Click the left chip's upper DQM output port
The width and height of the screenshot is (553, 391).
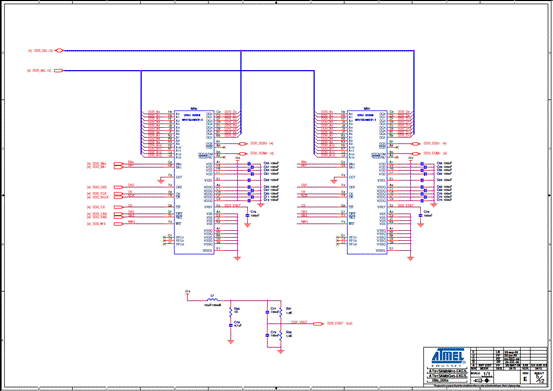pyautogui.click(x=243, y=143)
